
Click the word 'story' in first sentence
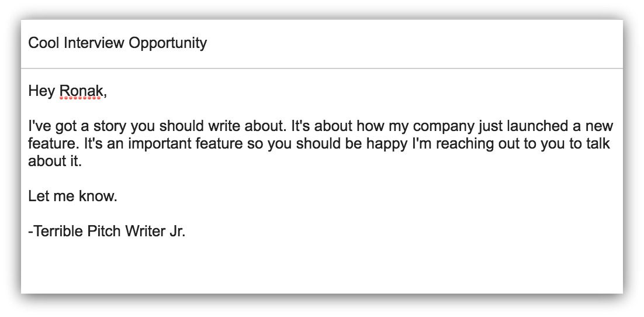click(110, 127)
